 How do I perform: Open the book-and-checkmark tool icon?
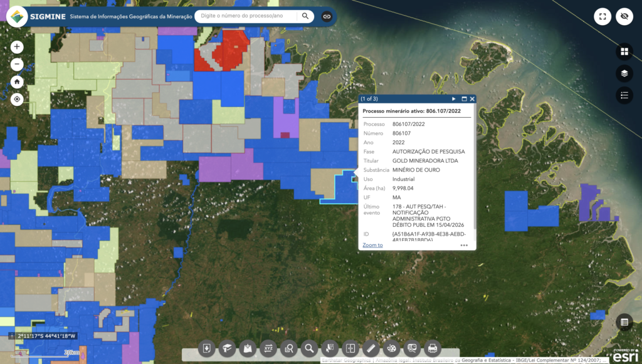point(227,348)
